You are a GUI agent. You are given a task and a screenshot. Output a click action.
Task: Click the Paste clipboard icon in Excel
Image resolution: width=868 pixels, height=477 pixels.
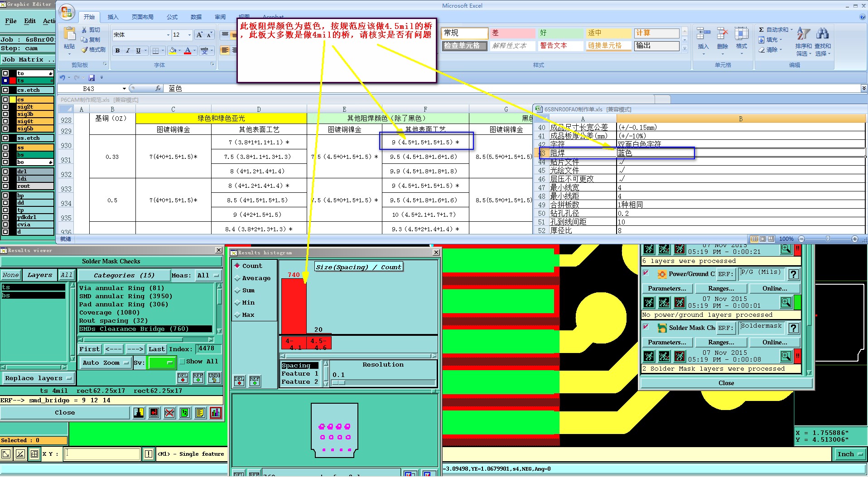[x=69, y=34]
